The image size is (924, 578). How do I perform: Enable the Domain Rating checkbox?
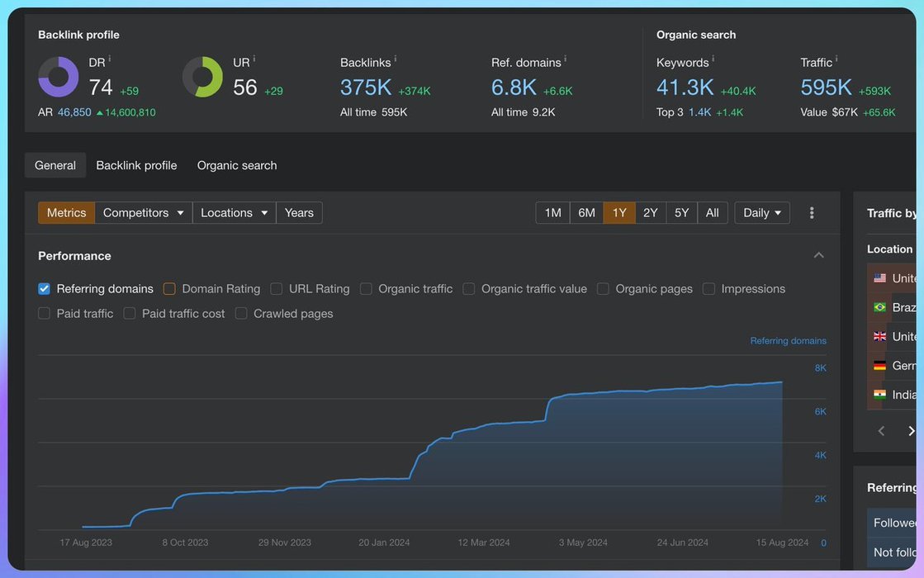click(169, 289)
